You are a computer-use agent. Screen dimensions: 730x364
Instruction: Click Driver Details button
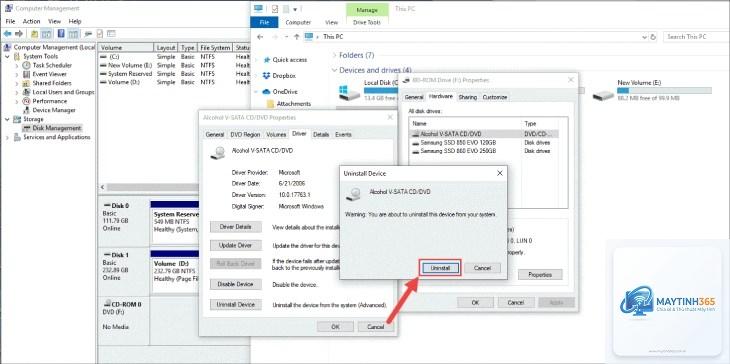point(236,227)
